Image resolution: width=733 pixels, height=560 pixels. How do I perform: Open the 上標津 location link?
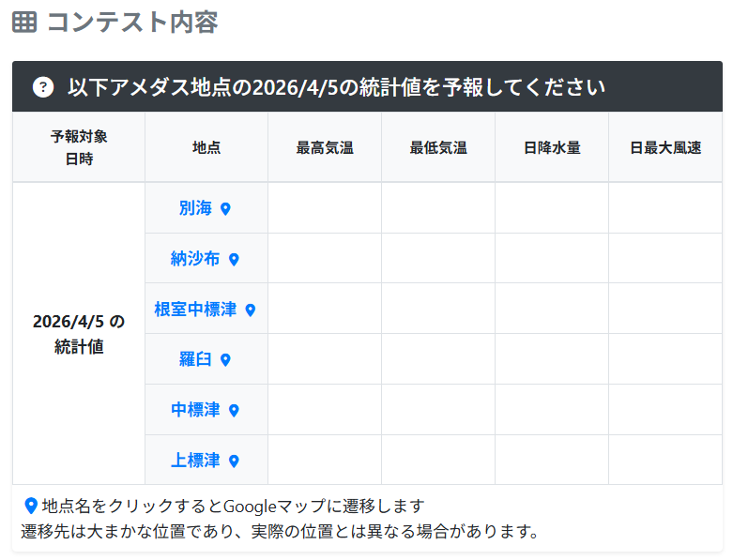pos(195,461)
